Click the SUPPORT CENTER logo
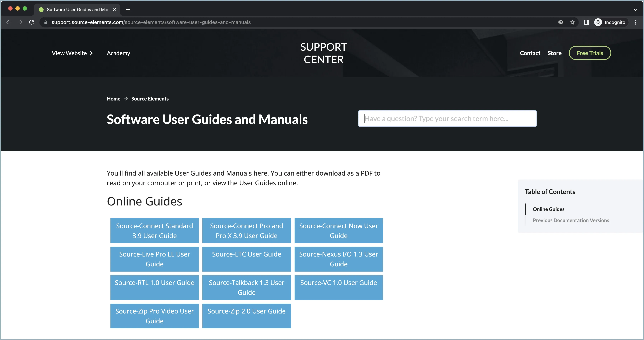Image resolution: width=644 pixels, height=340 pixels. (x=323, y=53)
